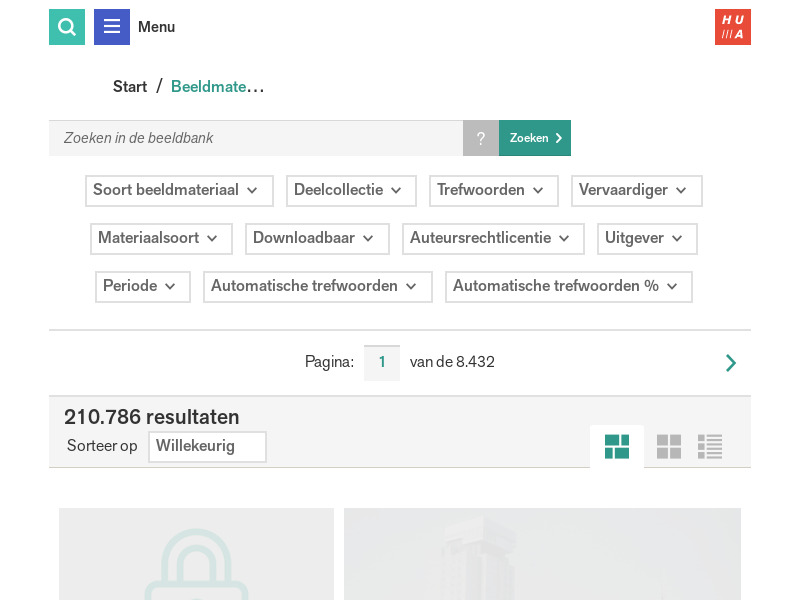Expand Periode filter
800x600 pixels.
click(x=143, y=287)
